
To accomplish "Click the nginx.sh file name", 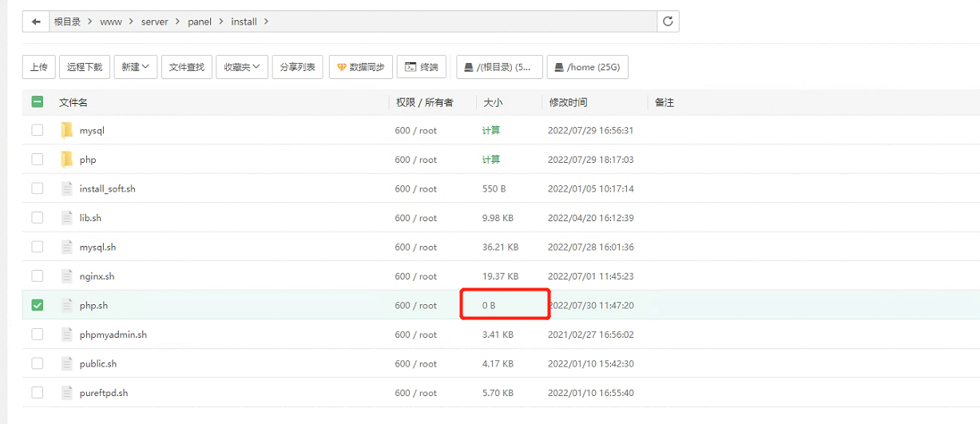I will click(97, 276).
